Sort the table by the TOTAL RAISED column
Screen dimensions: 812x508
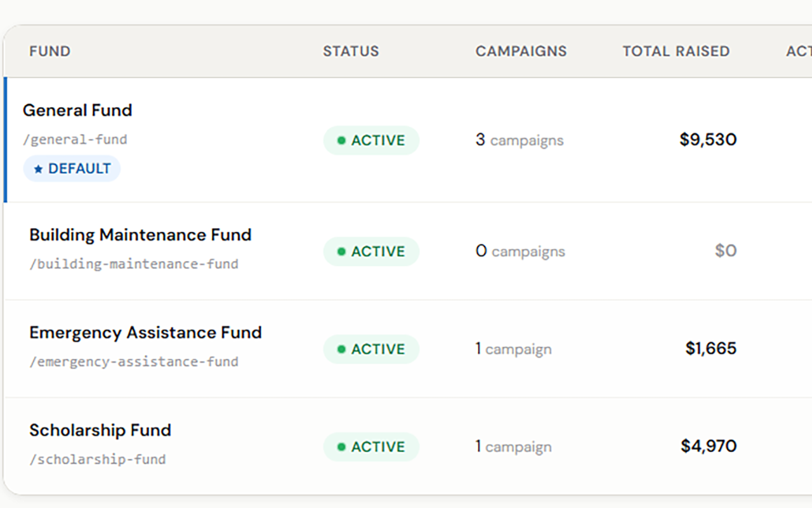(x=676, y=51)
